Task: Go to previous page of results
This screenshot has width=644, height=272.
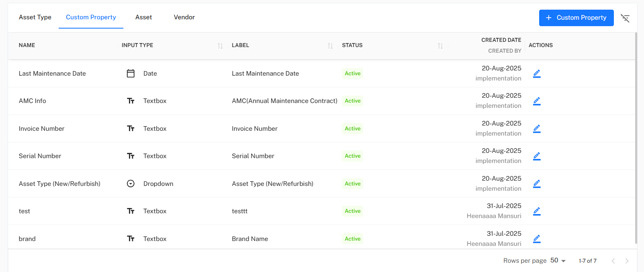Action: pyautogui.click(x=613, y=261)
